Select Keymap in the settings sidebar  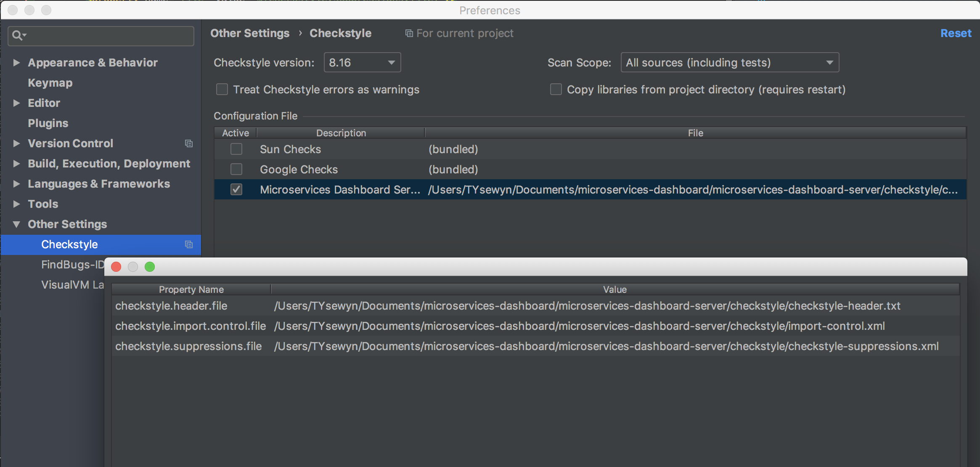point(50,83)
